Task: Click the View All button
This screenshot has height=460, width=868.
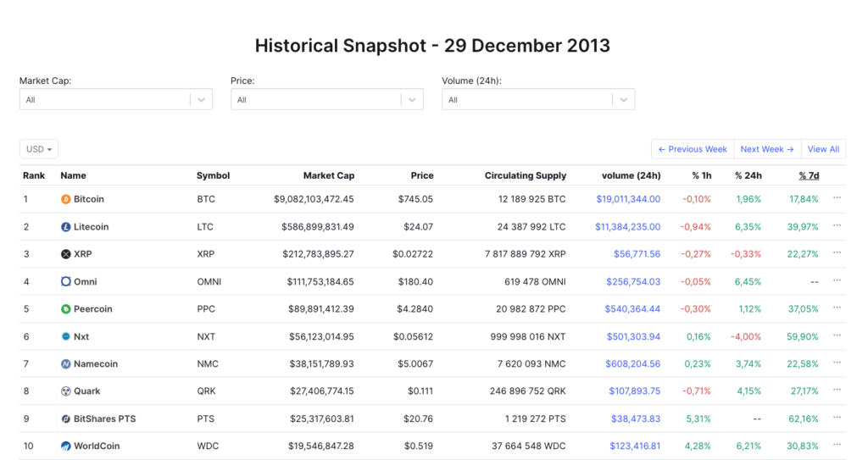Action: click(x=823, y=149)
